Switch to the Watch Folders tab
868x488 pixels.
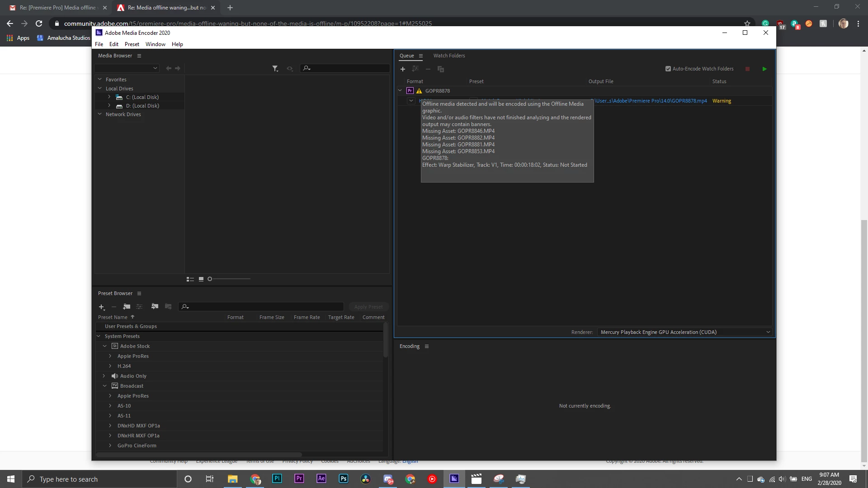(449, 56)
